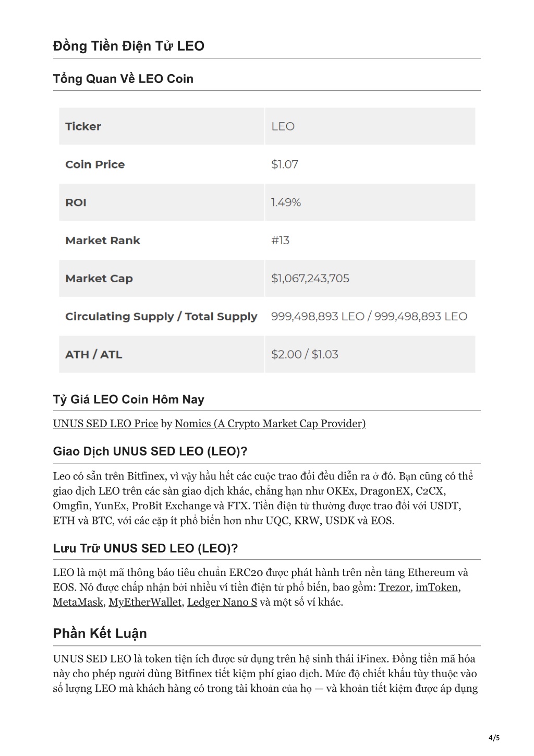The image size is (534, 756).
Task: Follow the imToken wallet link
Action: 437,587
